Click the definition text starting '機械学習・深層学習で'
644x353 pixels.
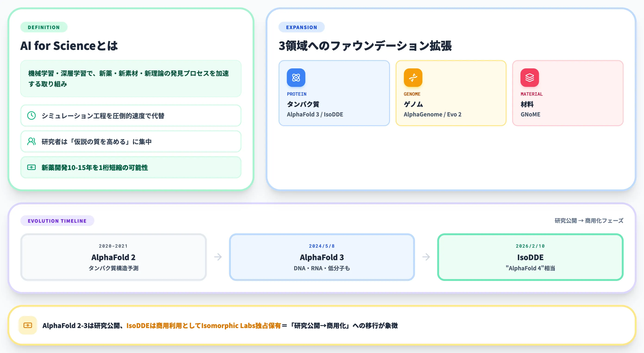(x=129, y=79)
